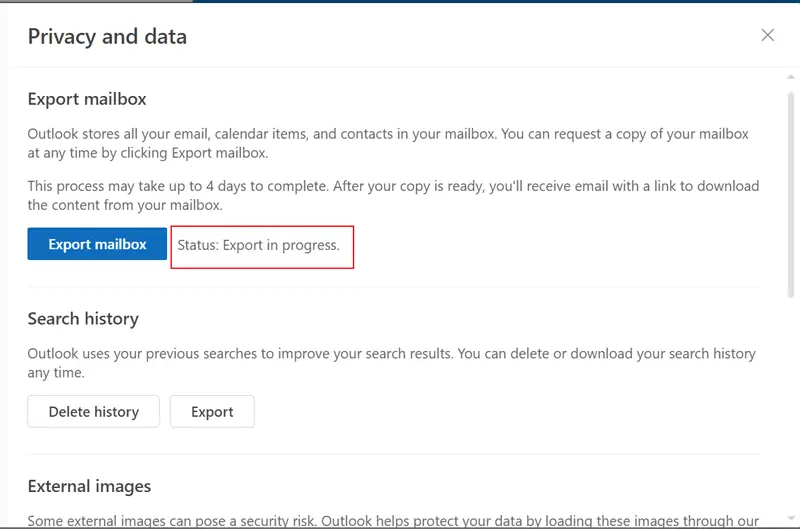Click the blue Export mailbox button
The image size is (800, 529).
click(x=97, y=244)
